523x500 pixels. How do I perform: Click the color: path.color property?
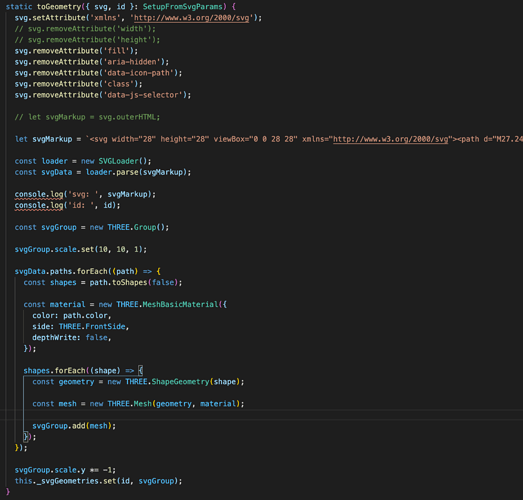click(72, 315)
